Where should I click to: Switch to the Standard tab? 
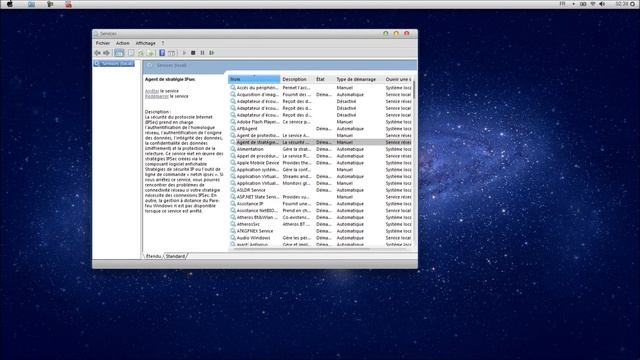[x=175, y=256]
